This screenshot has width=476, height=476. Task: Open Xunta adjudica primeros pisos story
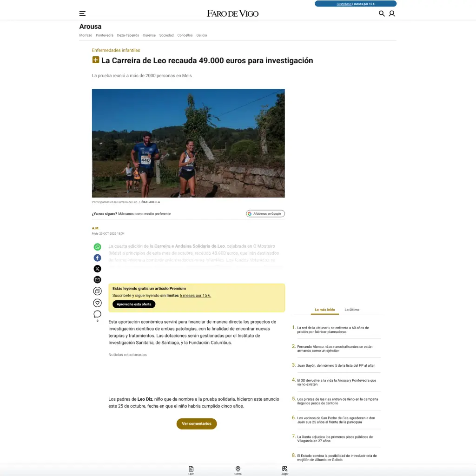click(335, 439)
